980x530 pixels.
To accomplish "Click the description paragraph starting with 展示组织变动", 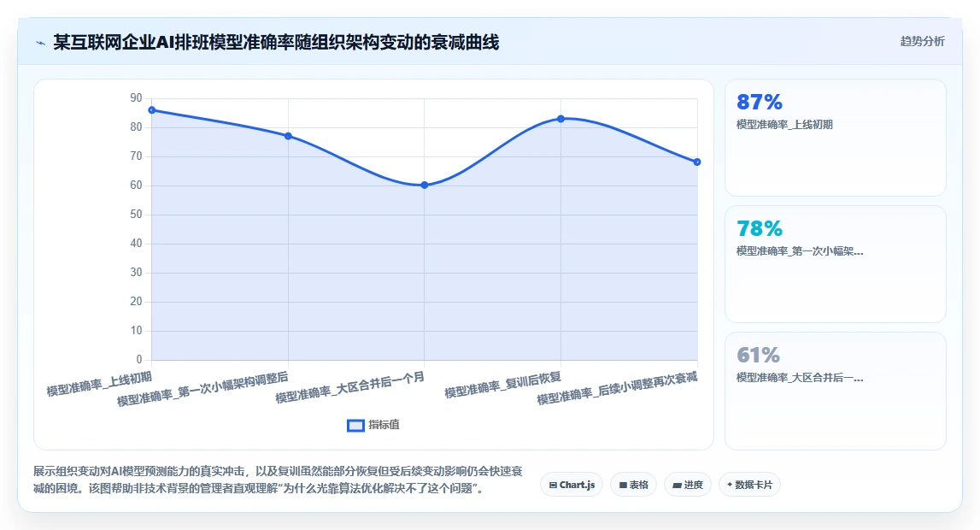I will [279, 480].
